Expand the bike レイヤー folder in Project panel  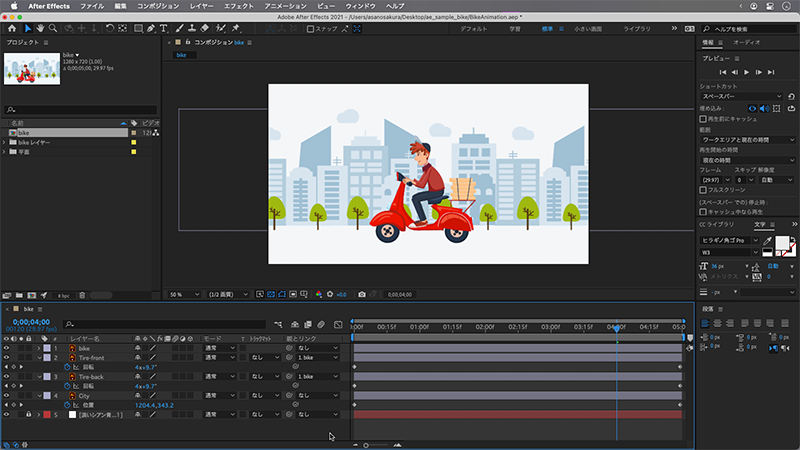click(5, 142)
